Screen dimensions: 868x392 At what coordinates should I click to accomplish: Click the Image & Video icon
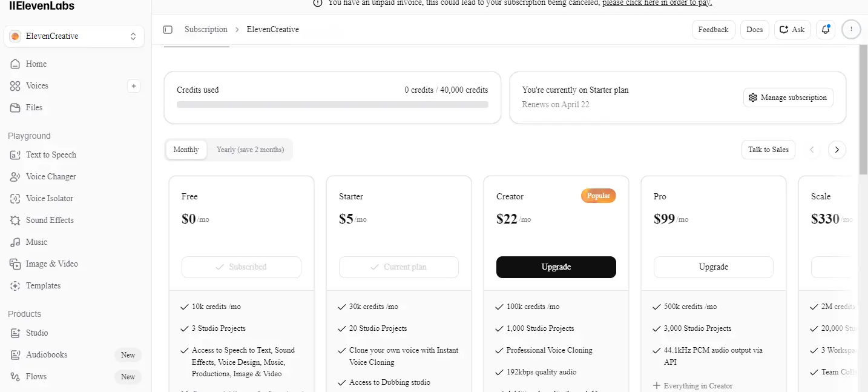pyautogui.click(x=15, y=264)
